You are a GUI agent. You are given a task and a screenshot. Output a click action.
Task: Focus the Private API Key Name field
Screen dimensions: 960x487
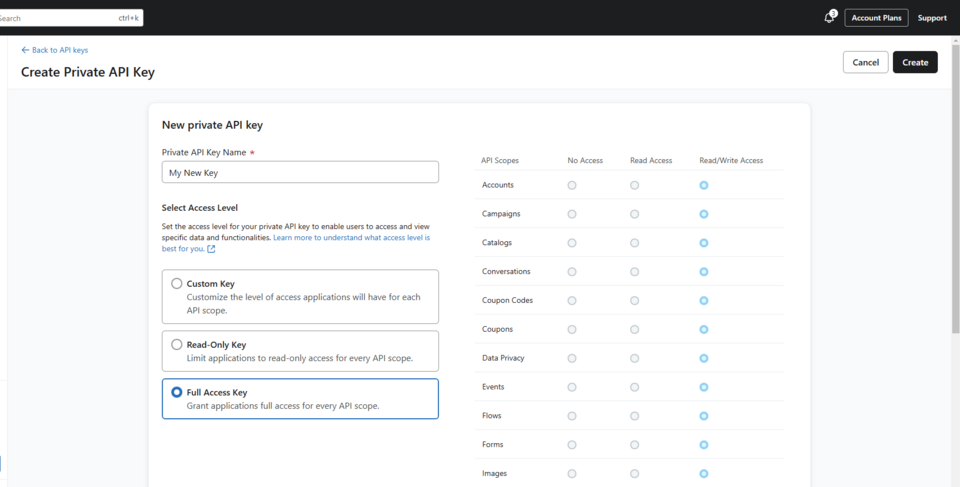click(300, 172)
